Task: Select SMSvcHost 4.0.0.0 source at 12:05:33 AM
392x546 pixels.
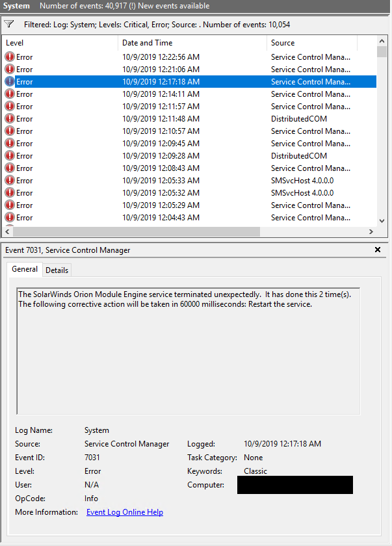Action: pyautogui.click(x=302, y=181)
